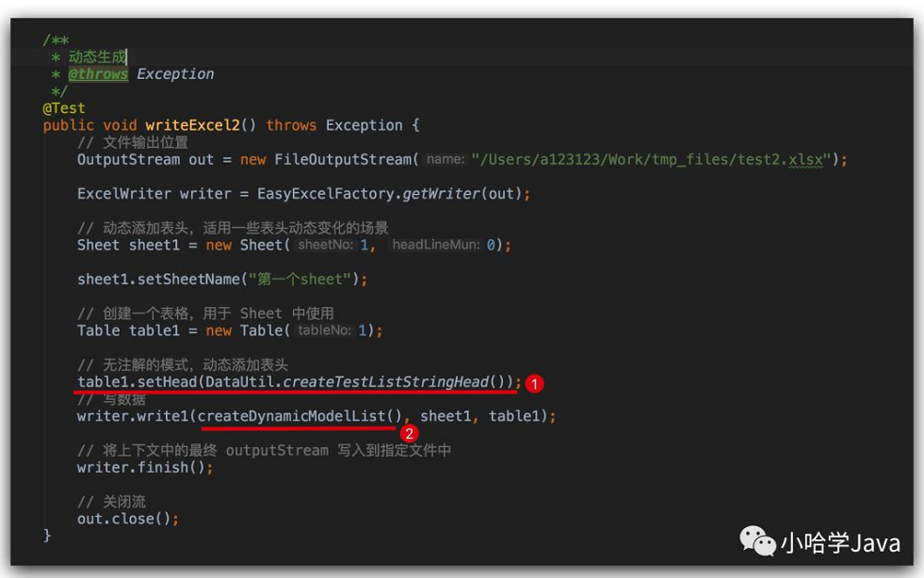Click the Javadoc text 动态生成
Image resolution: width=924 pixels, height=578 pixels.
tap(97, 57)
